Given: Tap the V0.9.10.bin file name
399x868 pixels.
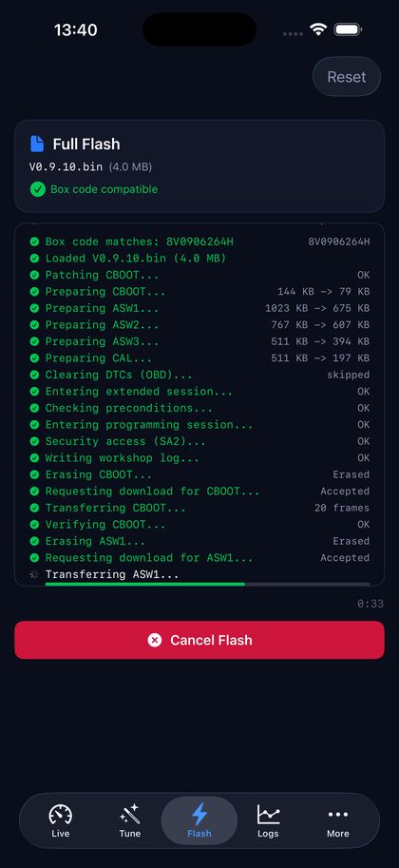Looking at the screenshot, I should point(66,166).
